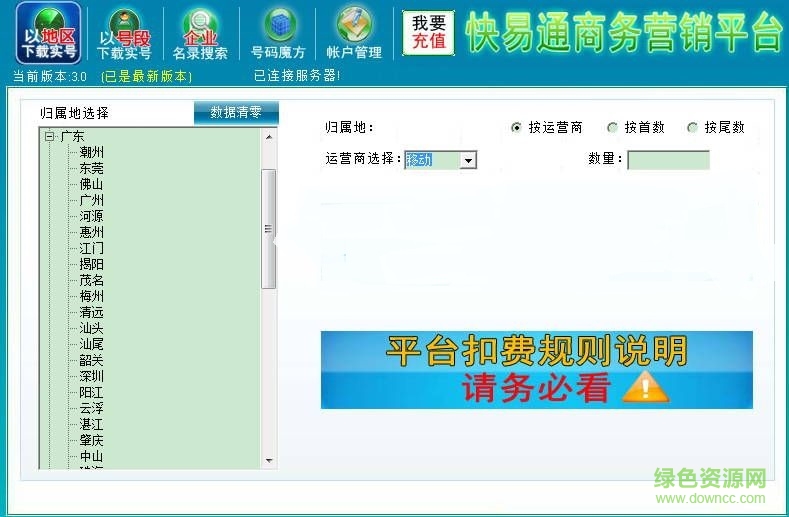Image resolution: width=789 pixels, height=517 pixels.
Task: Select 深圳 in the region tree
Action: 92,376
